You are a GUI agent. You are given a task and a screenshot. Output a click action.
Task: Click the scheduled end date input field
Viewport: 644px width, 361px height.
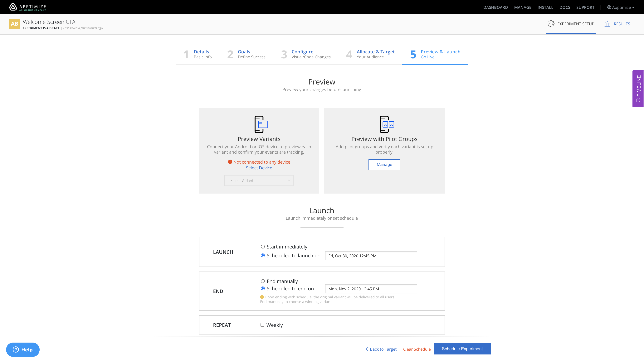[371, 289]
